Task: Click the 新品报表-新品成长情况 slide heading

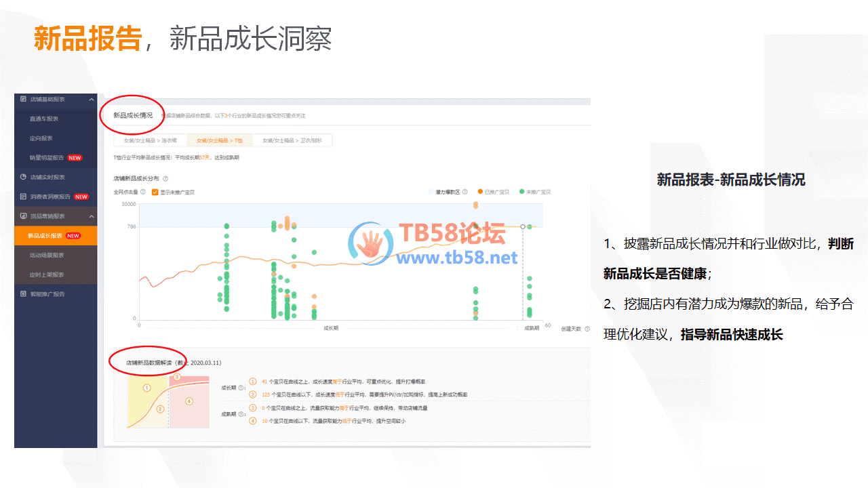Action: click(x=731, y=180)
